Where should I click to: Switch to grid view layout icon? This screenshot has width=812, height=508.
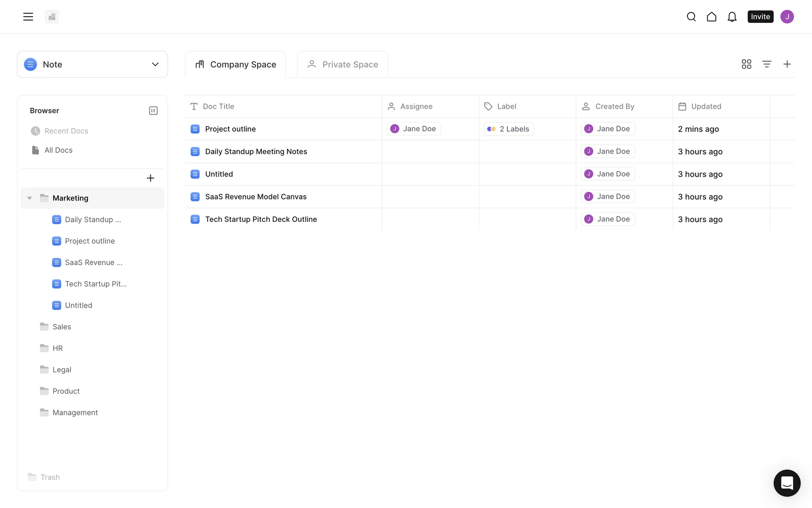click(x=746, y=64)
